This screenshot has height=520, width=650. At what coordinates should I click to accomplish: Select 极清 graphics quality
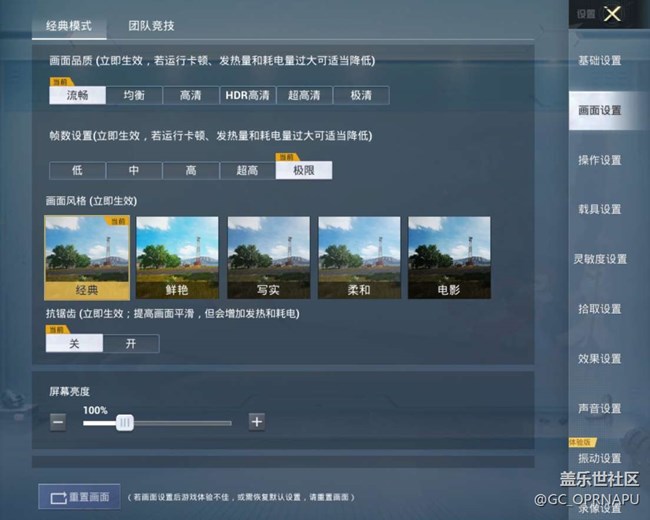tap(362, 96)
